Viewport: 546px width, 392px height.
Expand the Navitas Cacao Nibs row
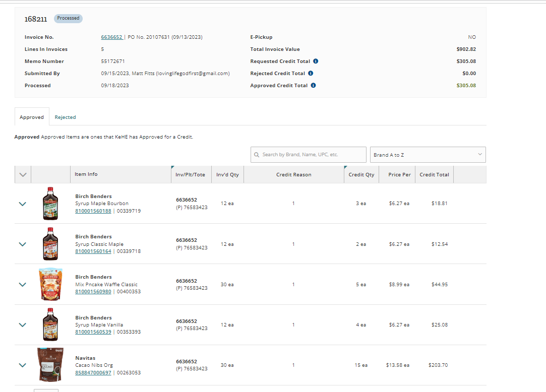(22, 365)
